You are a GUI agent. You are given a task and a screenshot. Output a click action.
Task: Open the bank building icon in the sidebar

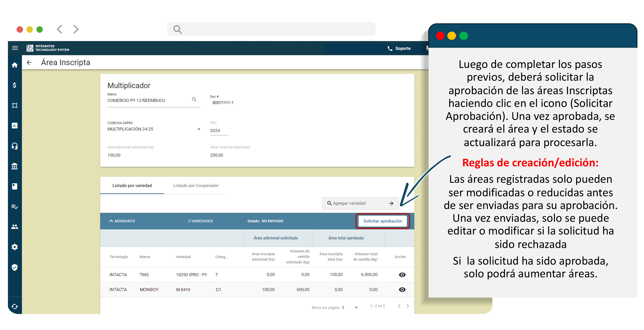point(15,166)
